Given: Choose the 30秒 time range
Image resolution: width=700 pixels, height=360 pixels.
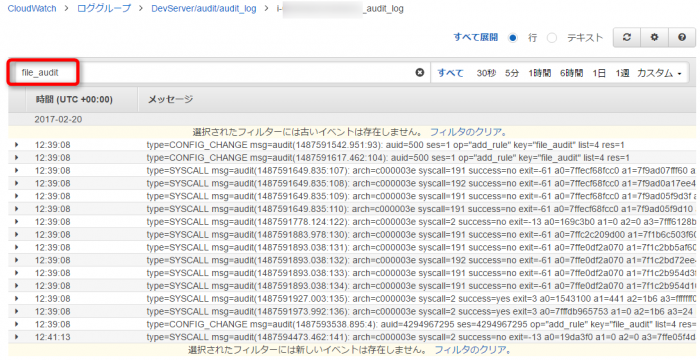Looking at the screenshot, I should [486, 73].
